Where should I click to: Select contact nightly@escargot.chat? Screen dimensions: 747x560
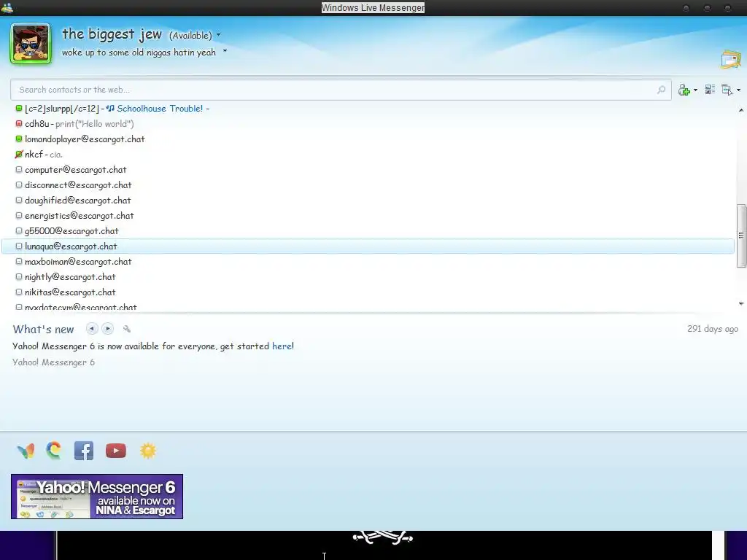(70, 276)
